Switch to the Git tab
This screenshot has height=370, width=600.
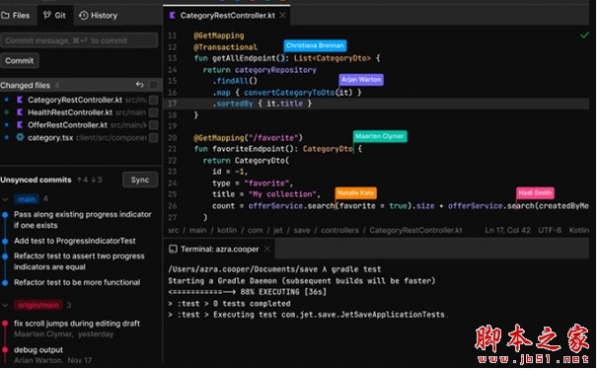[54, 15]
